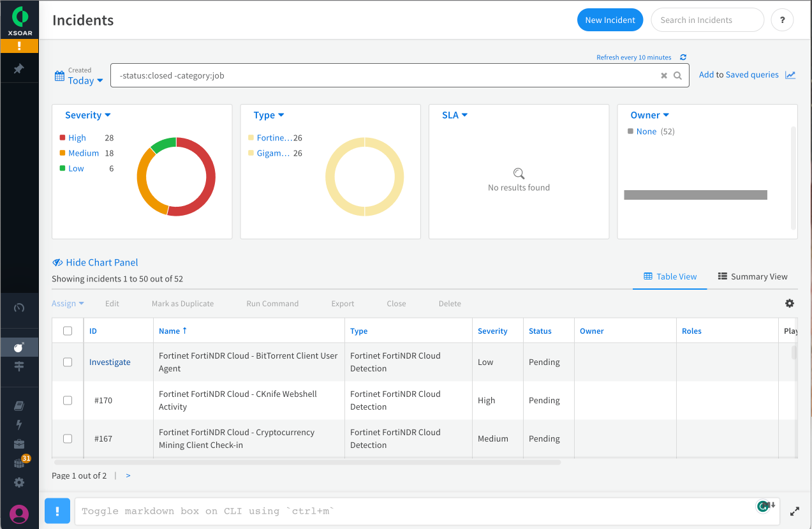Viewport: 812px width, 529px height.
Task: Select the checkbox for incident #167
Action: coord(68,438)
